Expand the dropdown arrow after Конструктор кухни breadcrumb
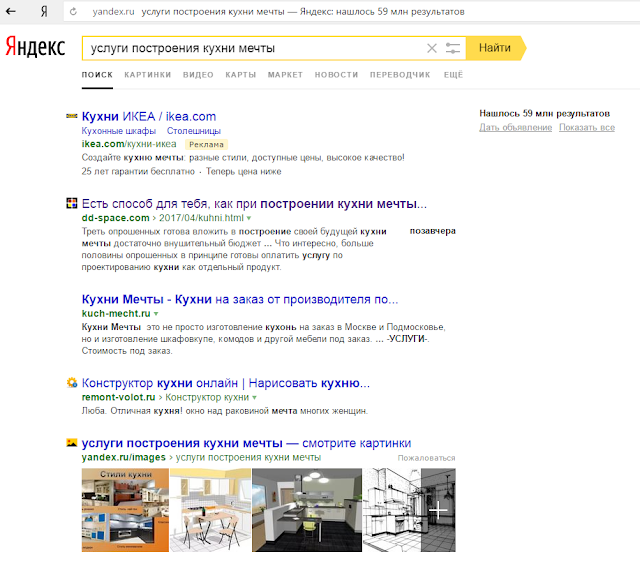 [254, 397]
